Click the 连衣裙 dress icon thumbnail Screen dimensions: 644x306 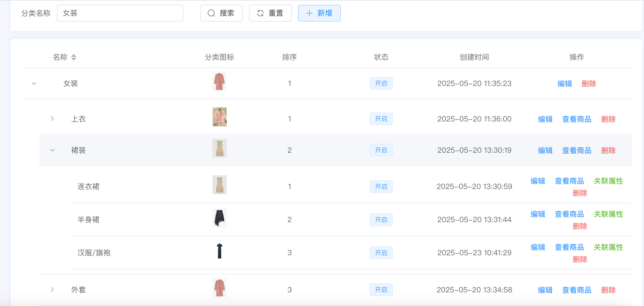point(219,185)
